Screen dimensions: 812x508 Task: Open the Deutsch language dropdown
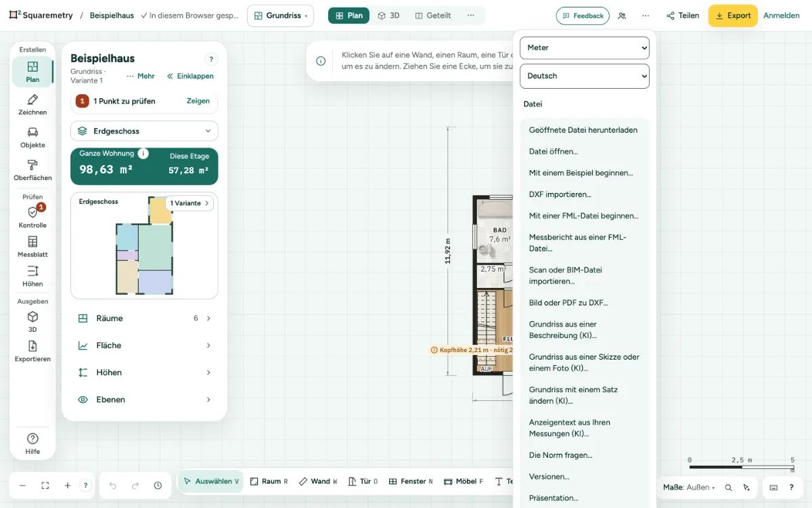[x=585, y=76]
